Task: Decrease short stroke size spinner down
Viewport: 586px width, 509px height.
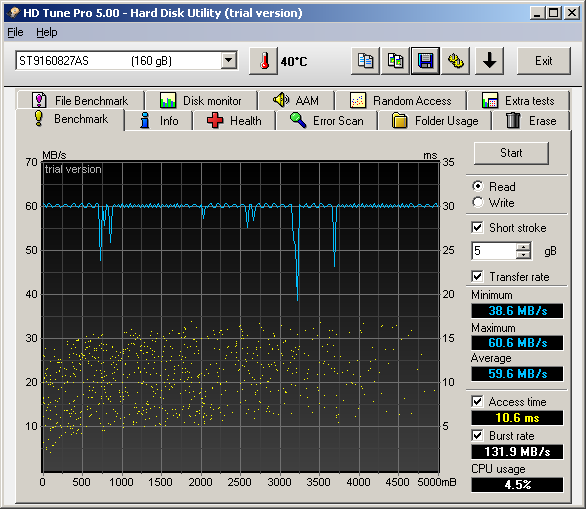Action: (523, 255)
